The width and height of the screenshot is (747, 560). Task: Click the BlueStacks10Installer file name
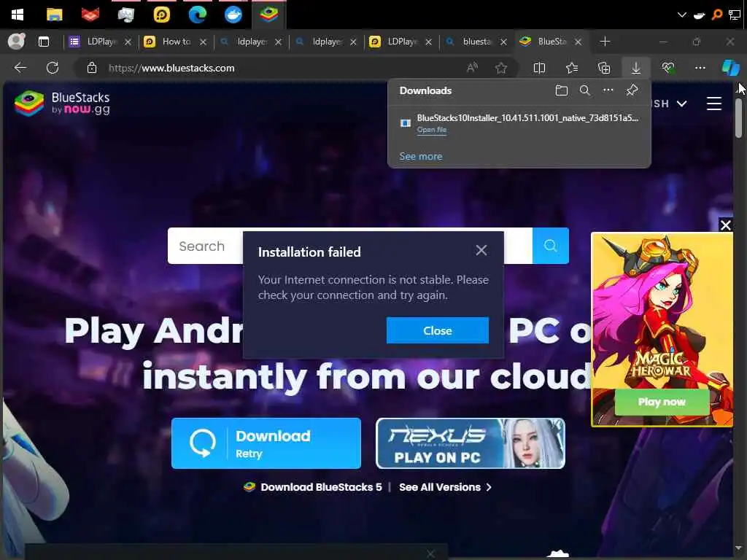pyautogui.click(x=527, y=117)
